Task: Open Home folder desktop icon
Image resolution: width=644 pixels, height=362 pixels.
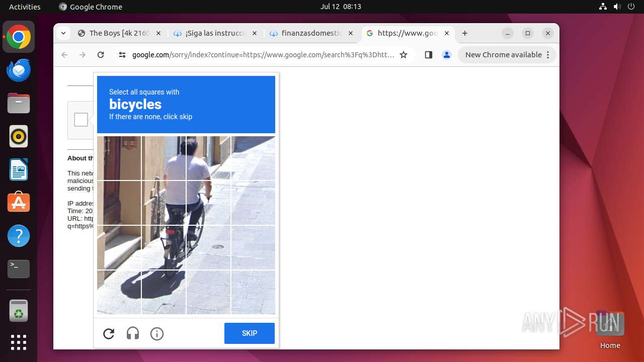Action: [x=610, y=330]
